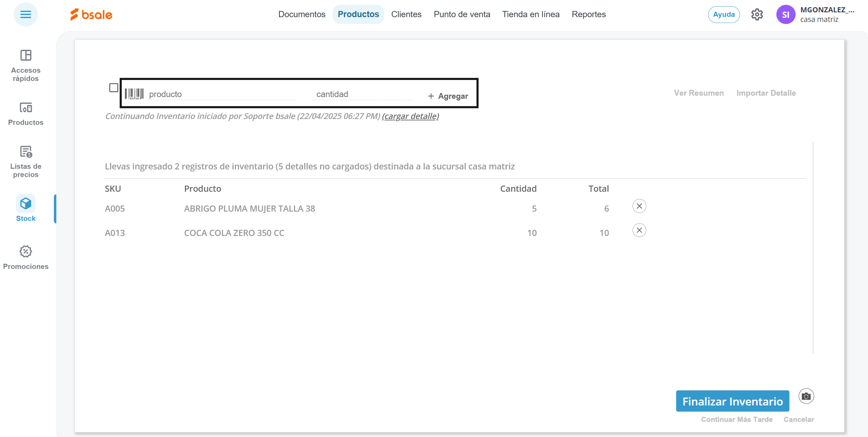Click Finalizar Inventario button

[x=732, y=401]
